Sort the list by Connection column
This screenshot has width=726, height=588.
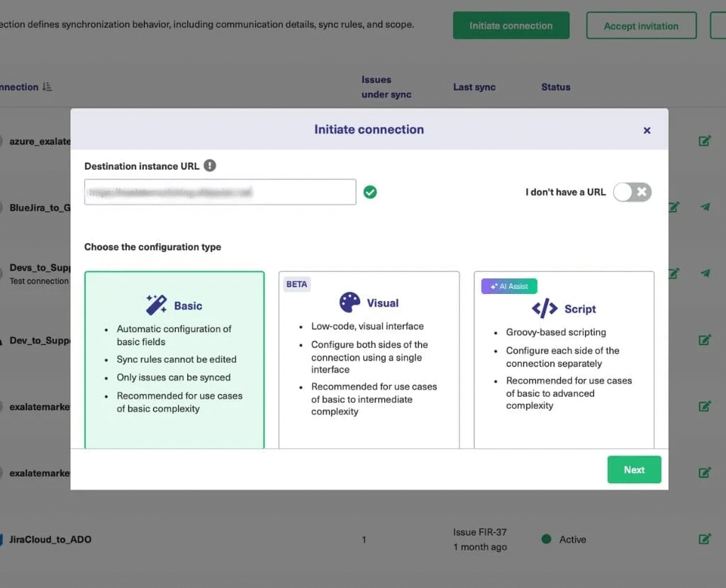47,87
